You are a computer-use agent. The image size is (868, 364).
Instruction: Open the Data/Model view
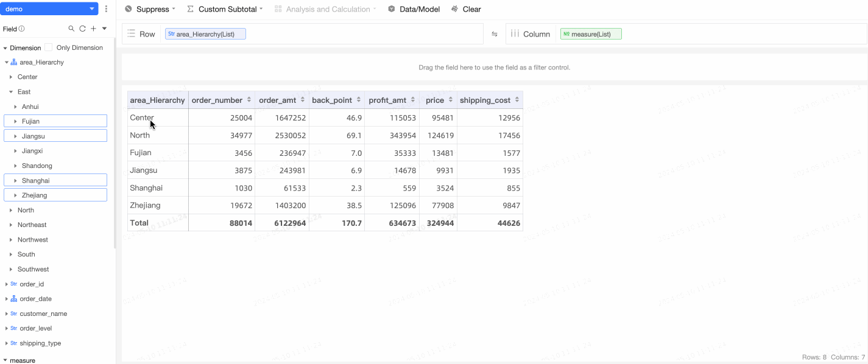414,9
